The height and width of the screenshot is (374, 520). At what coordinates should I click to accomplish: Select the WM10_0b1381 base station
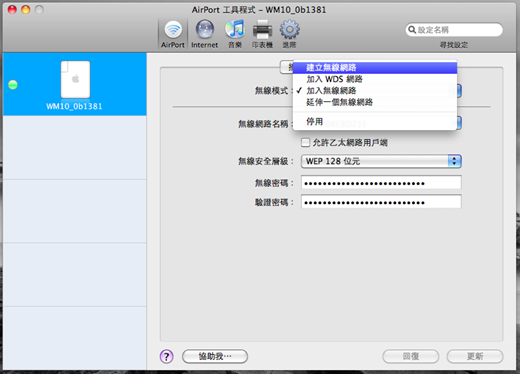[x=75, y=84]
